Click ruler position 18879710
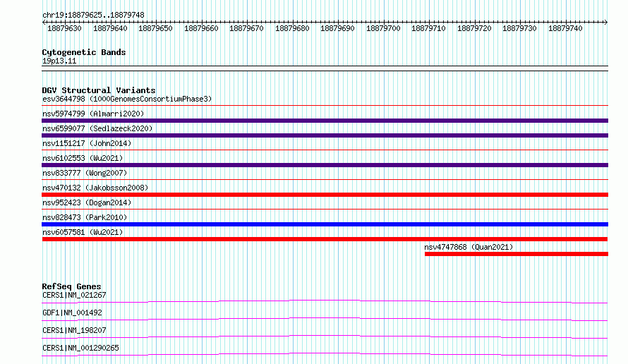The width and height of the screenshot is (628, 364). [428, 28]
